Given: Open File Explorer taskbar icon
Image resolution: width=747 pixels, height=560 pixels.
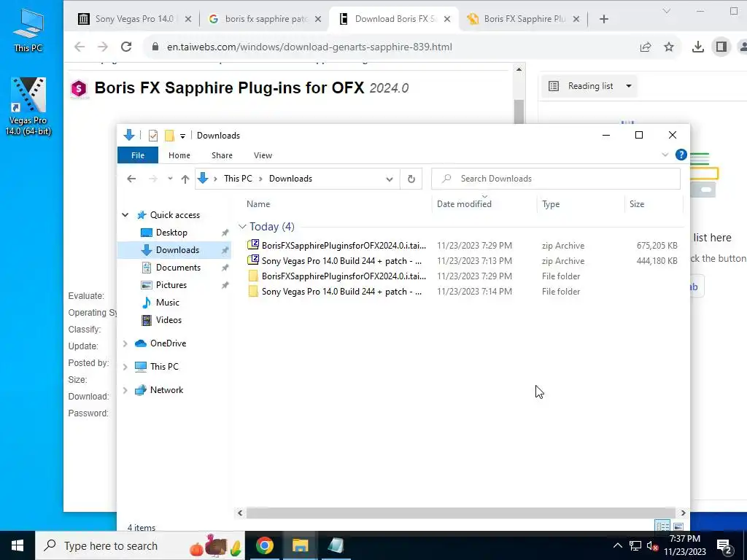Looking at the screenshot, I should [x=300, y=545].
